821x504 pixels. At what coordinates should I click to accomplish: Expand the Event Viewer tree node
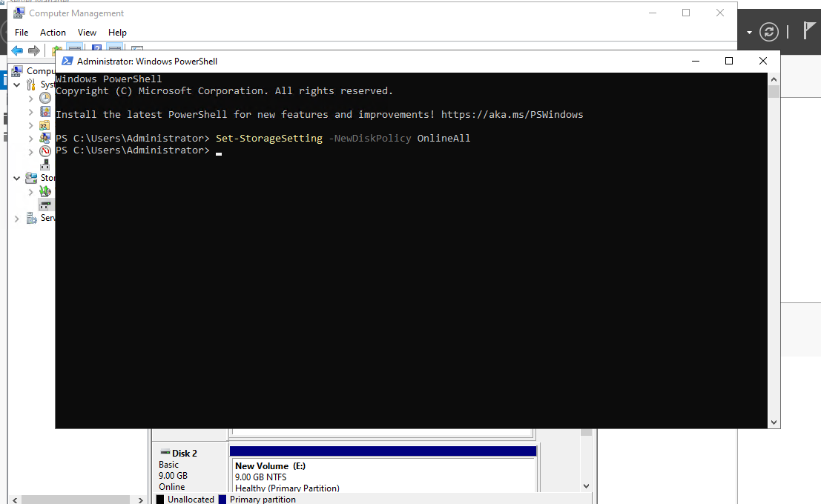coord(30,112)
